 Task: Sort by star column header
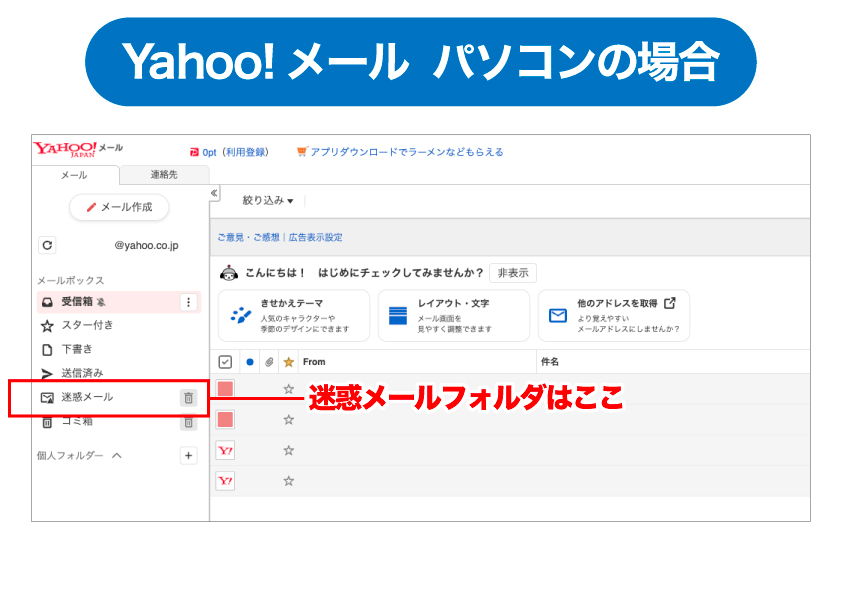[x=288, y=362]
